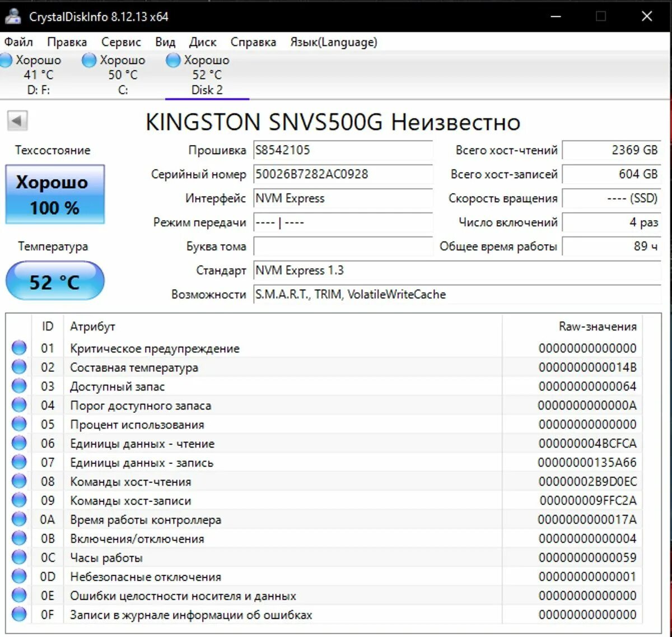
Task: Click raw value 000000004BCFCA
Action: pyautogui.click(x=587, y=443)
